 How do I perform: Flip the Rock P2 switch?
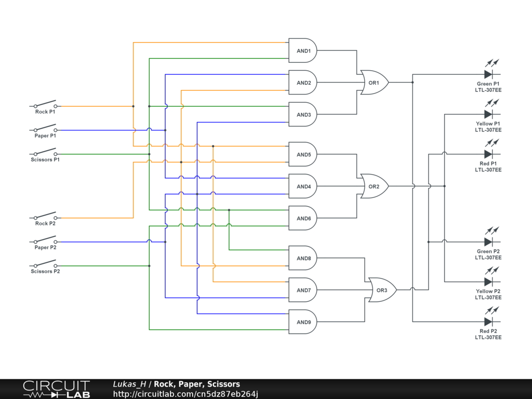[x=45, y=217]
